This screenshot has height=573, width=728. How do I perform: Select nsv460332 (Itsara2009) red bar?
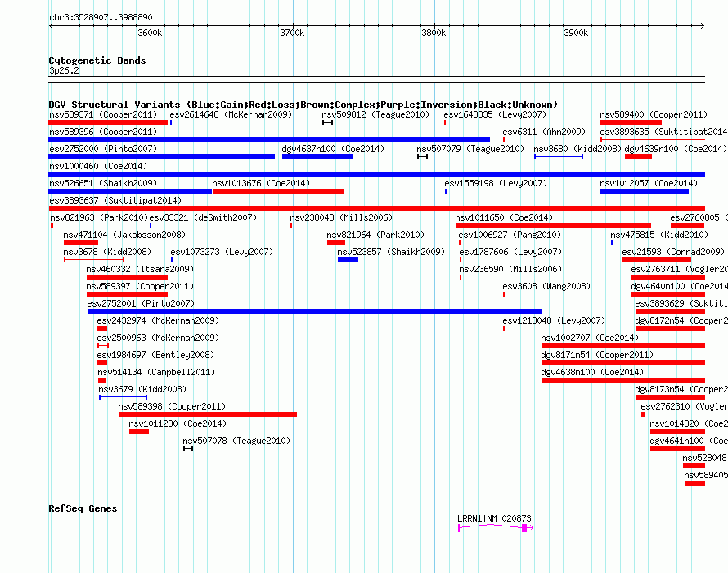[127, 277]
